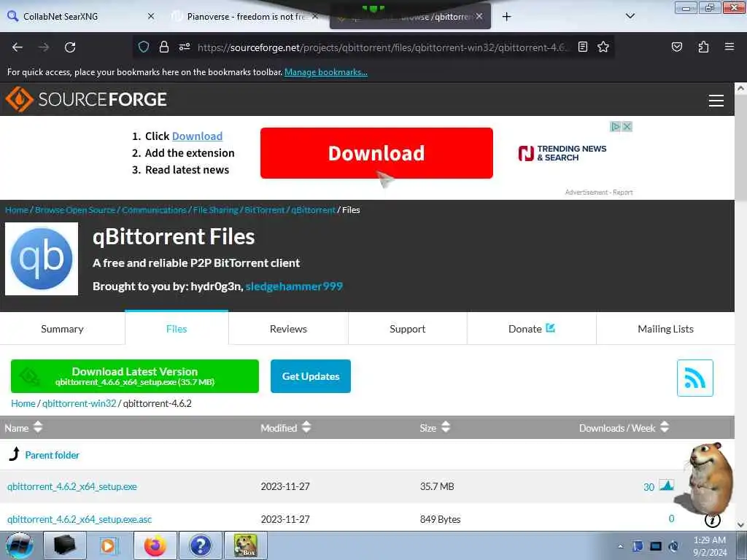
Task: Sort files by Modified date
Action: 285,427
